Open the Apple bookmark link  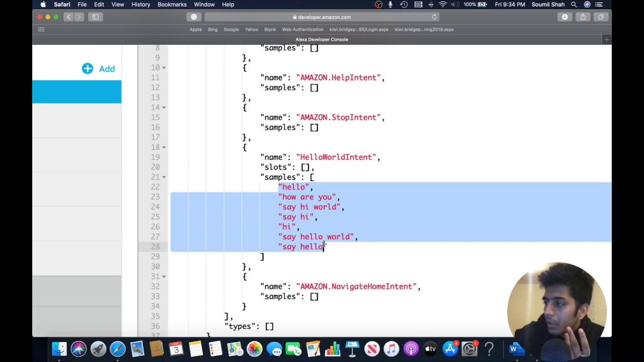[x=196, y=29]
